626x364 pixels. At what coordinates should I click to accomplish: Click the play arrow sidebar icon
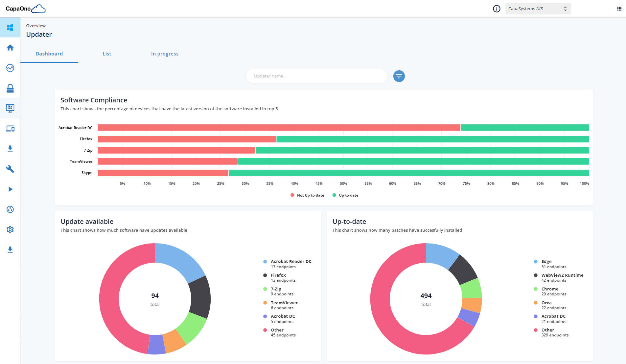tap(11, 189)
